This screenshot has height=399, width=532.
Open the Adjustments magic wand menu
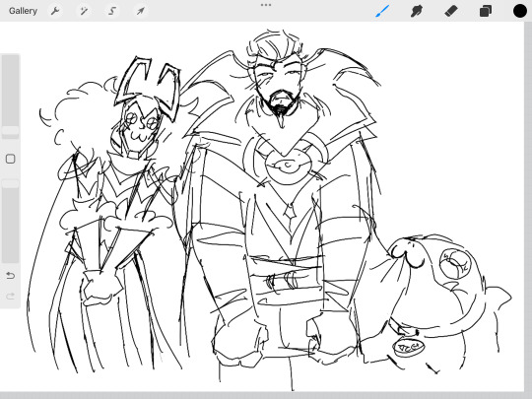[x=84, y=11]
